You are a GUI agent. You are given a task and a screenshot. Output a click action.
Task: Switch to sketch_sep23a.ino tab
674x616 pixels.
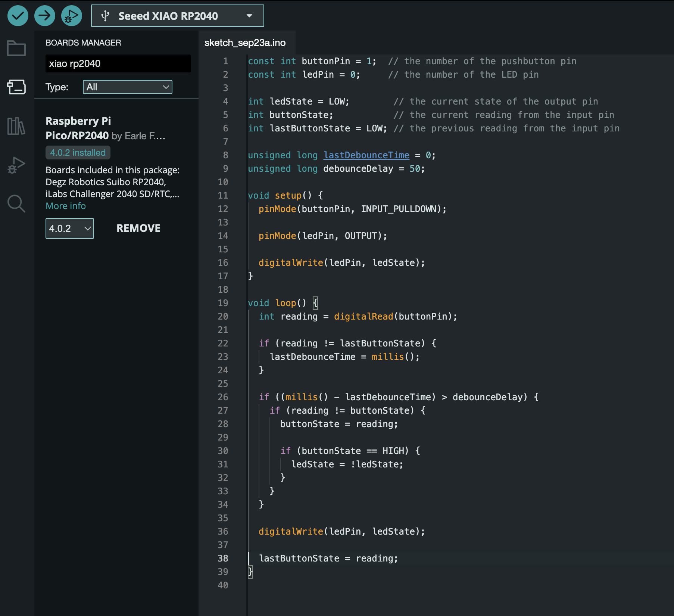[x=245, y=43]
